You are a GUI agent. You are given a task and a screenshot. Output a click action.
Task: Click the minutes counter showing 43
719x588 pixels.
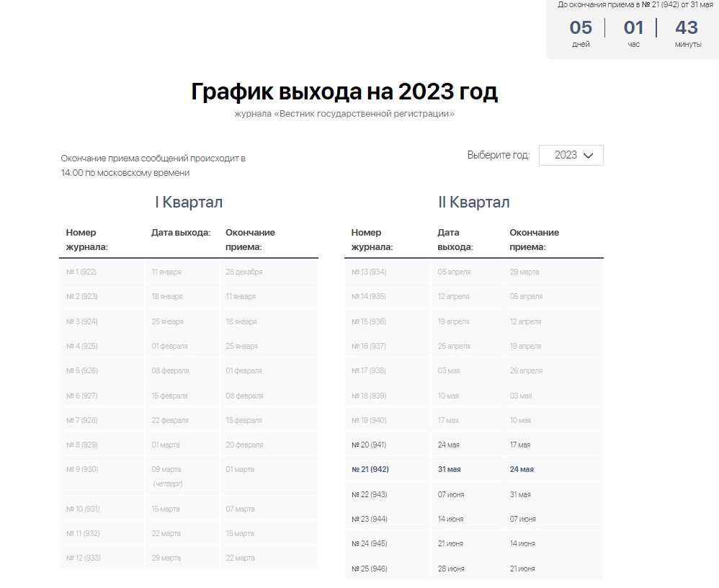[x=687, y=28]
